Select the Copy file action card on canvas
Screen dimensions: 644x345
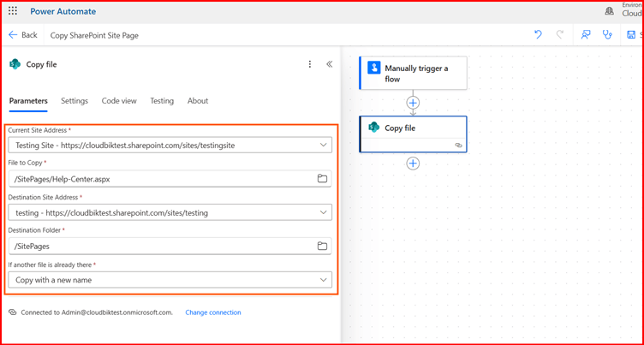coord(413,134)
